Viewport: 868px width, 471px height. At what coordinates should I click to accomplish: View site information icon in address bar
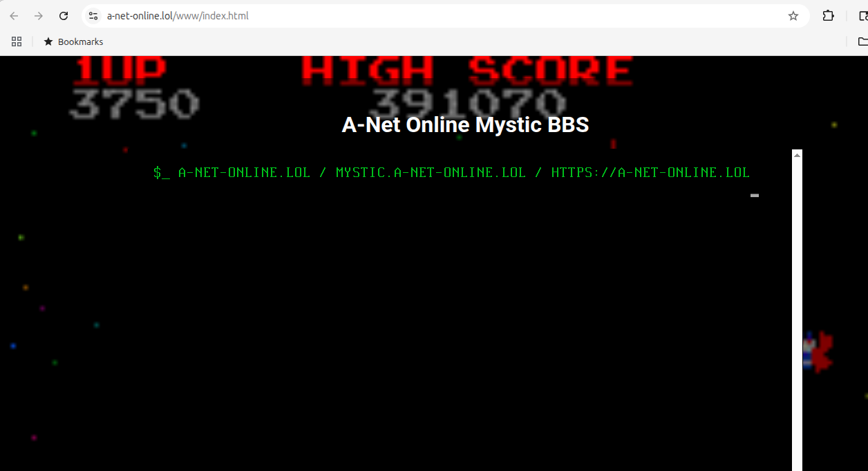93,15
